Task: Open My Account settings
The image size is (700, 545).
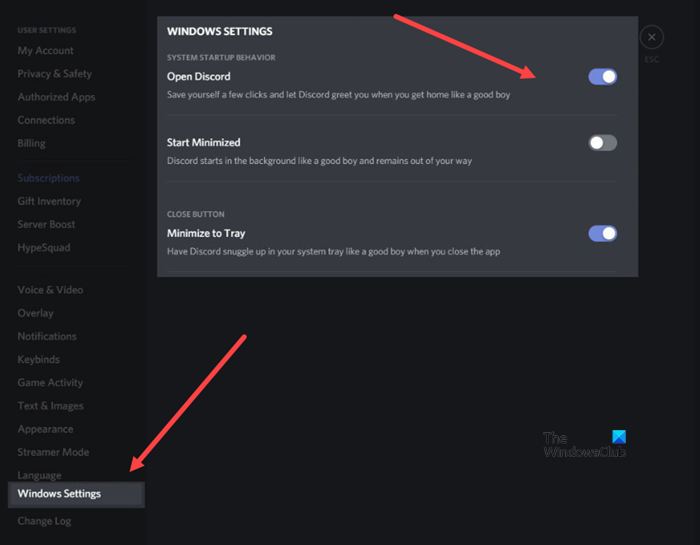Action: [46, 51]
